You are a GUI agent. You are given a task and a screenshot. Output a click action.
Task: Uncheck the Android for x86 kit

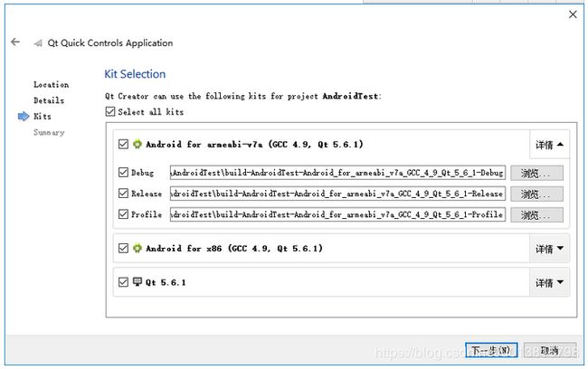(x=123, y=248)
